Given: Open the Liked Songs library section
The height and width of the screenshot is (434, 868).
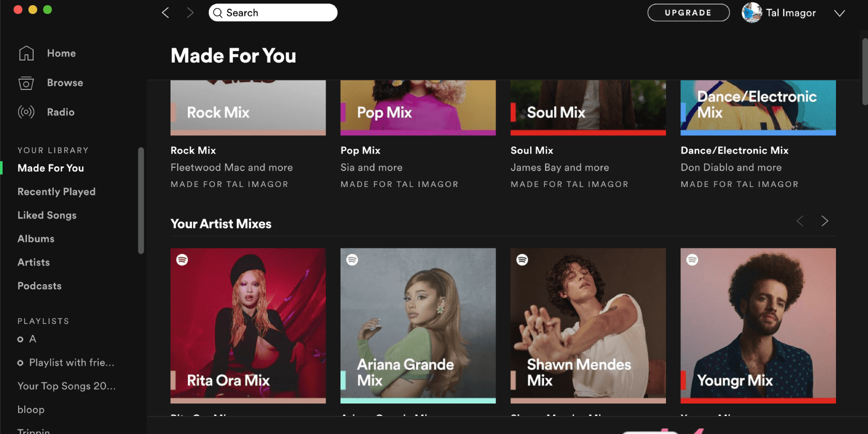Looking at the screenshot, I should [47, 215].
